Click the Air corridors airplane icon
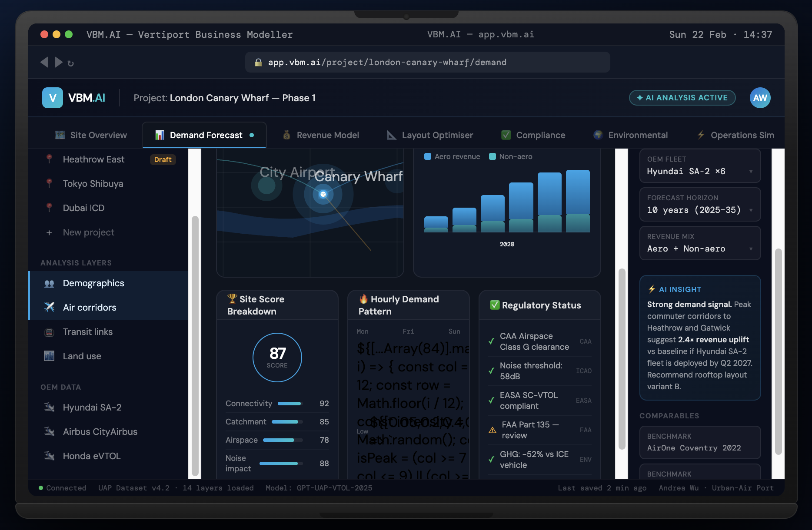 49,308
